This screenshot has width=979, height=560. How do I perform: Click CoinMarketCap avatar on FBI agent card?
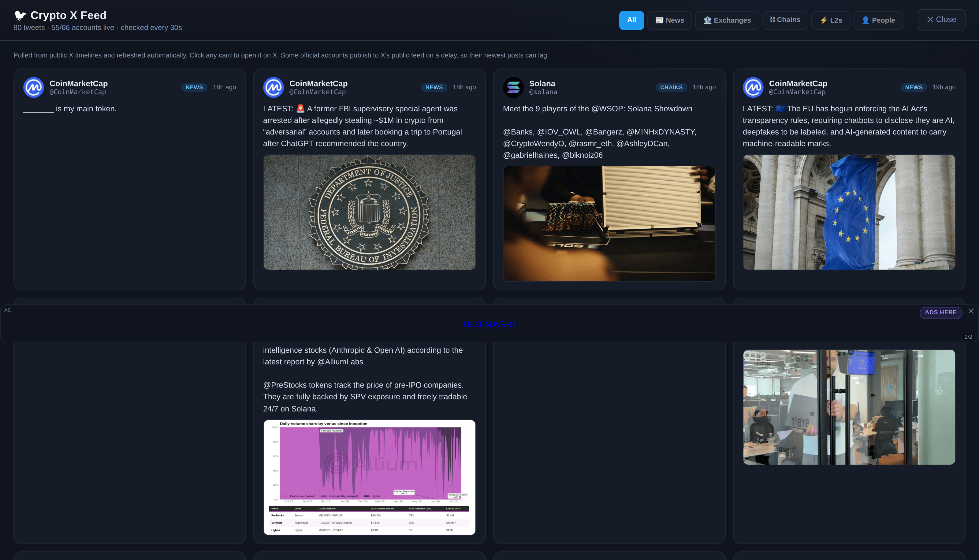point(273,87)
